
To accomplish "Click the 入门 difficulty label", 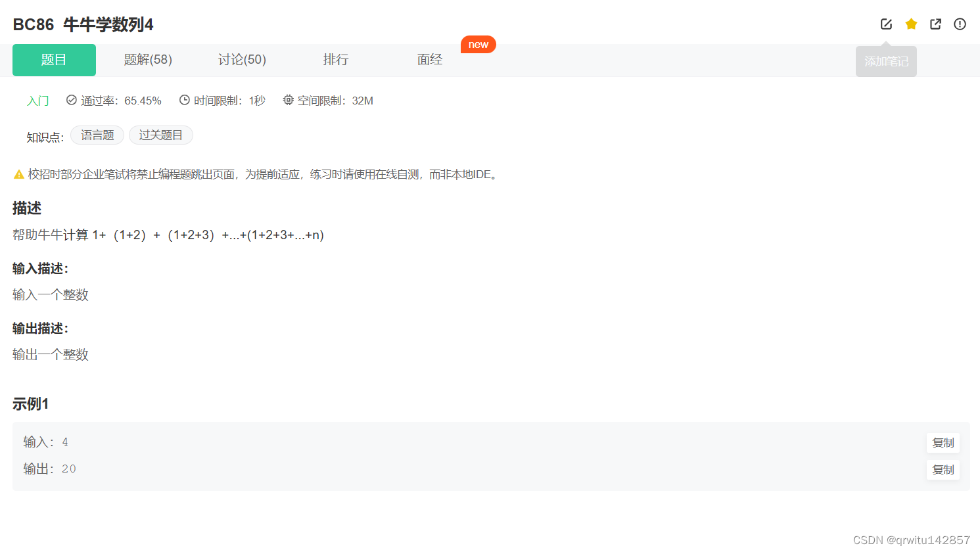I will (x=38, y=101).
